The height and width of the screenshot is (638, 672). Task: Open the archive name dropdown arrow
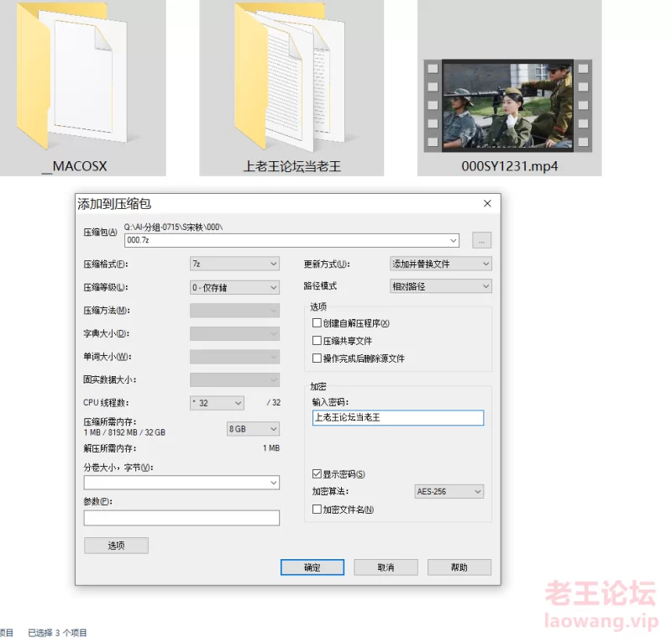coord(453,240)
